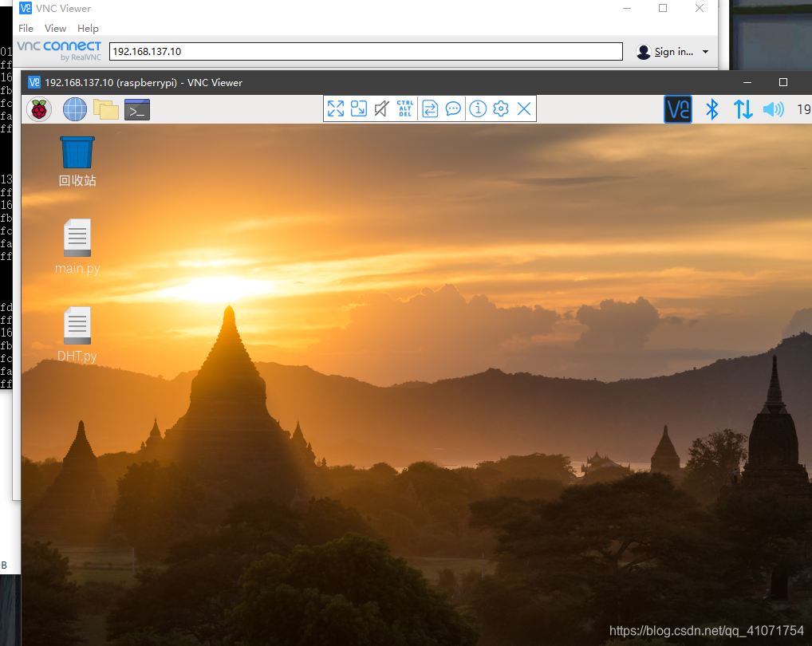Open the Bluetooth menu in Pi panel
Image resolution: width=812 pixels, height=646 pixels.
tap(712, 109)
